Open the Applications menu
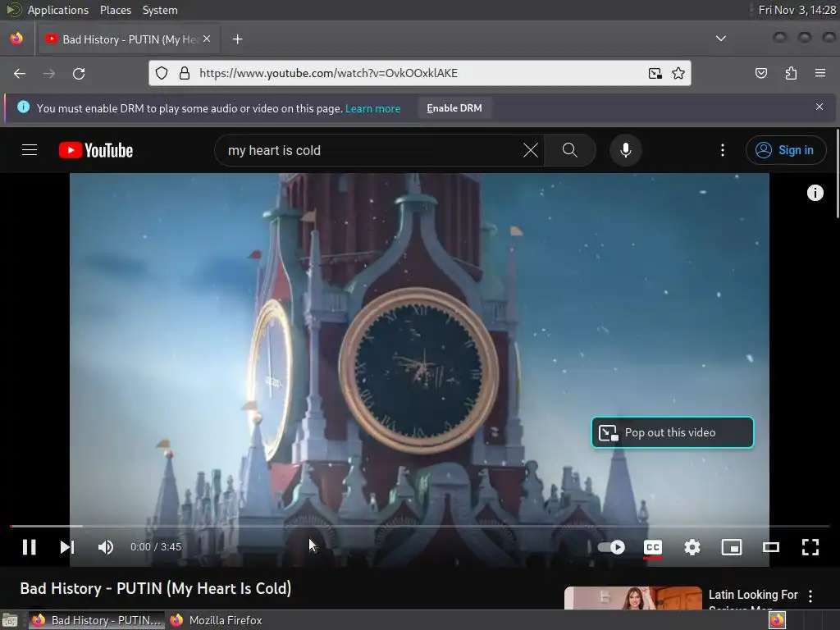The height and width of the screenshot is (630, 840). coord(58,10)
